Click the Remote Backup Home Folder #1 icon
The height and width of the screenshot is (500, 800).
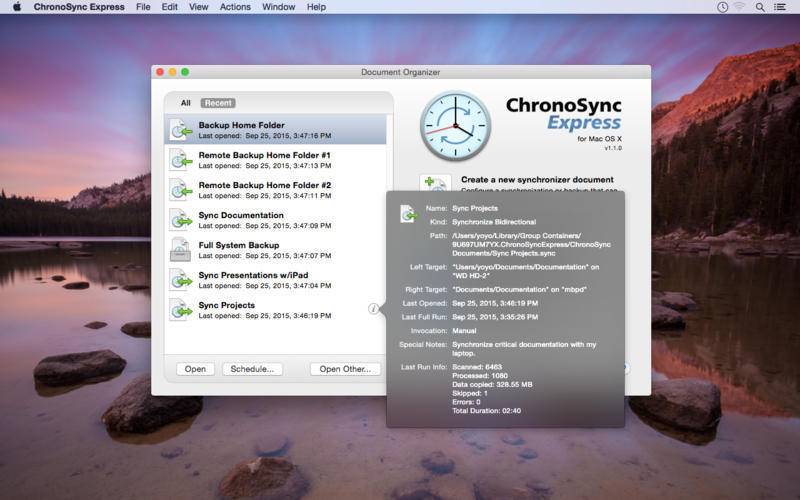(181, 160)
